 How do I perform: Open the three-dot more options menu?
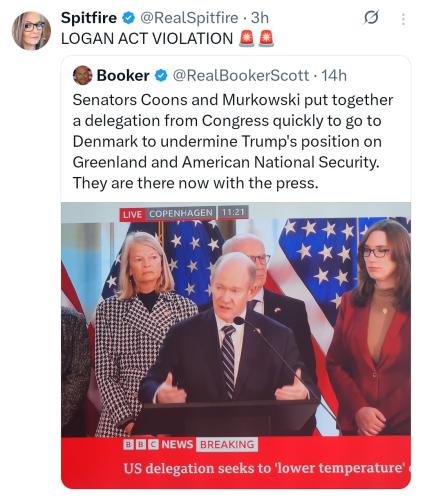pyautogui.click(x=403, y=19)
